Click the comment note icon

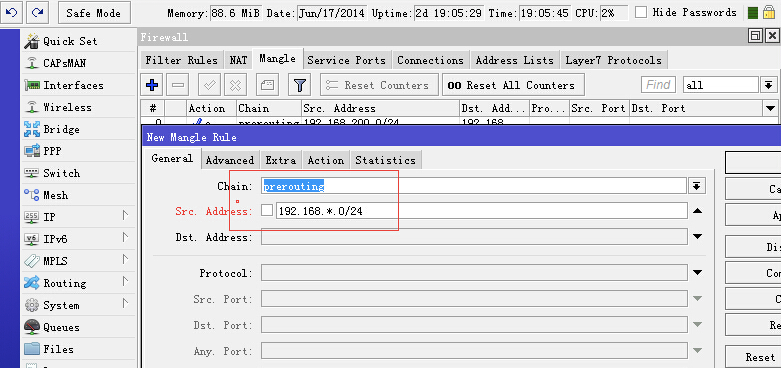click(267, 85)
